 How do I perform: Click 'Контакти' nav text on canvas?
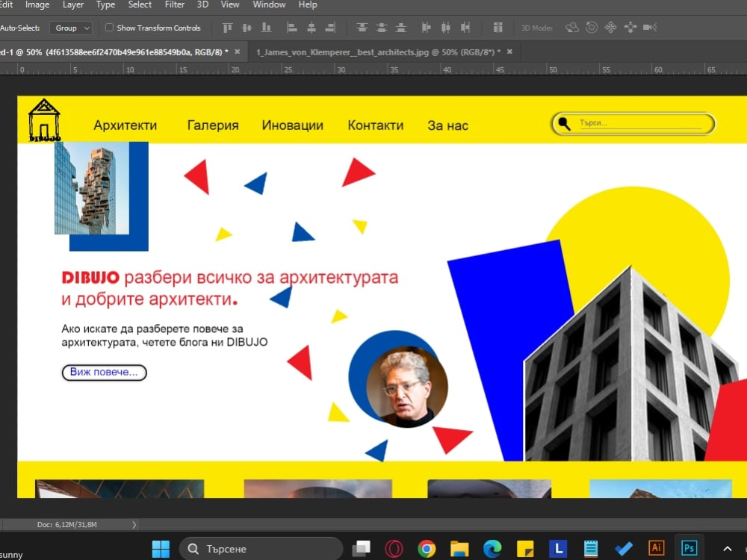(376, 125)
